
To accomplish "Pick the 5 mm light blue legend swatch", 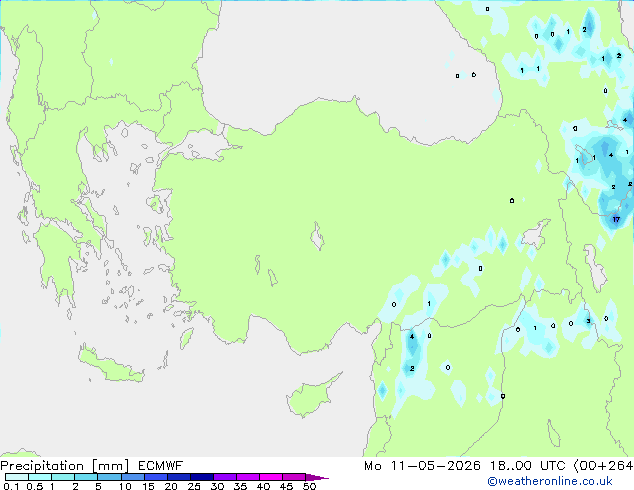I will click(110, 477).
